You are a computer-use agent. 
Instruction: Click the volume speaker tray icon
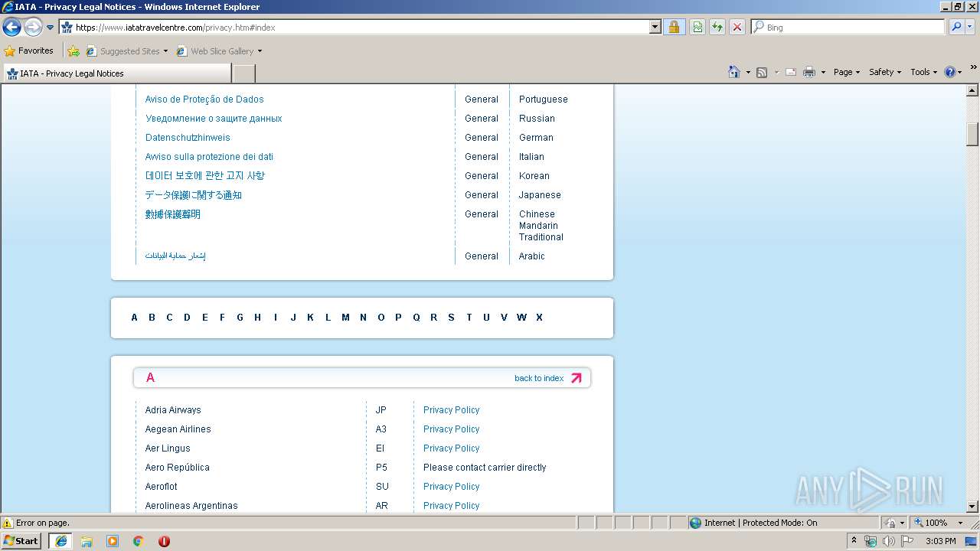(888, 541)
